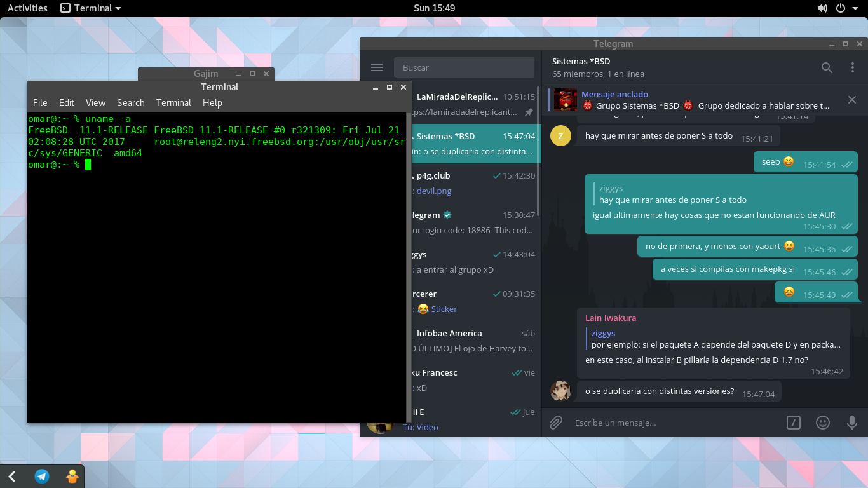
Task: Open the emoji picker
Action: point(823,423)
